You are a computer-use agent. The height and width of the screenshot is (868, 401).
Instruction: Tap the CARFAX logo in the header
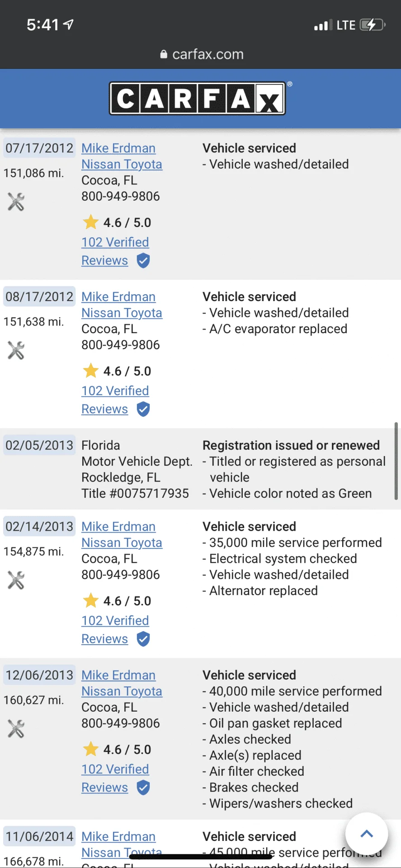198,98
